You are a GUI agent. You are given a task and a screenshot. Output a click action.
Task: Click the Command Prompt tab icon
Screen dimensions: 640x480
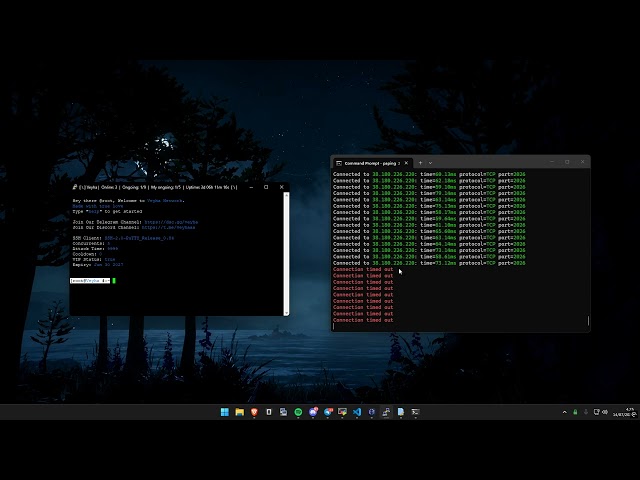pos(339,163)
